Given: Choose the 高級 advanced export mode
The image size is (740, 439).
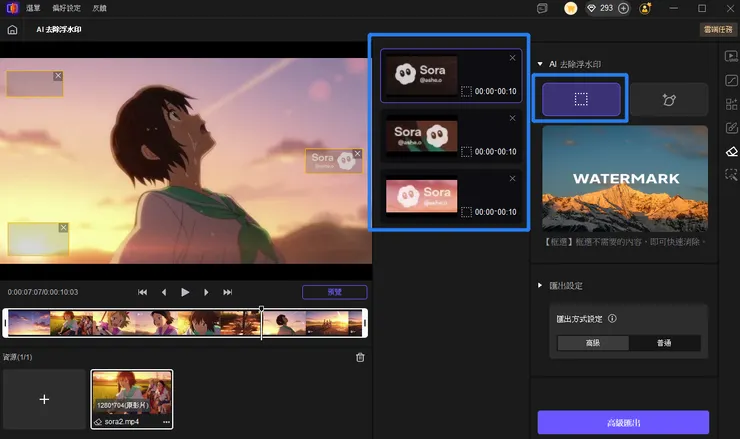Looking at the screenshot, I should 593,343.
